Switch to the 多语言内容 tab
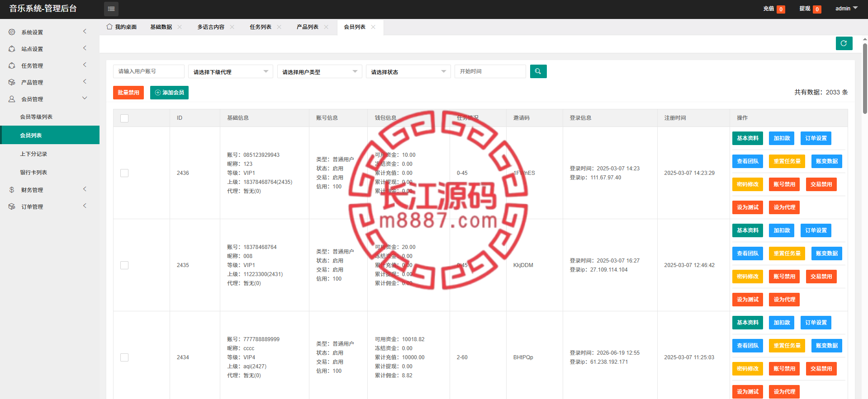This screenshot has height=399, width=868. (211, 27)
